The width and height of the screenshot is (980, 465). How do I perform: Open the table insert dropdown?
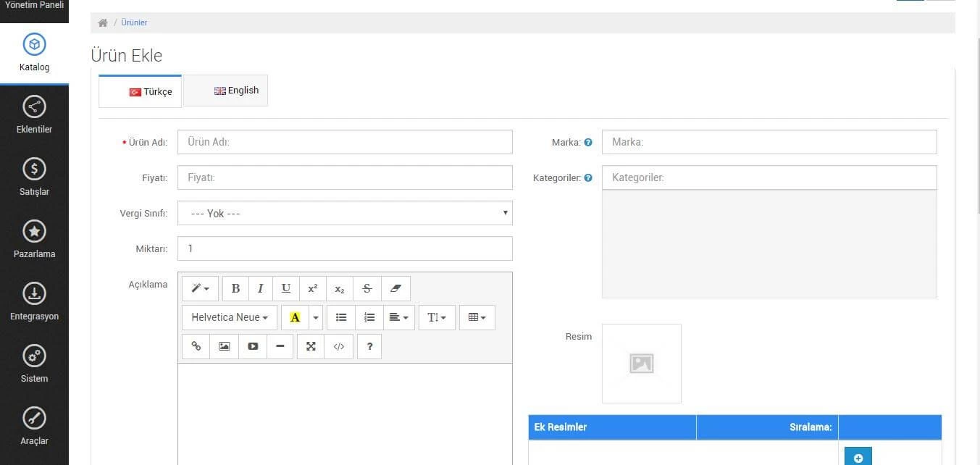pos(477,317)
